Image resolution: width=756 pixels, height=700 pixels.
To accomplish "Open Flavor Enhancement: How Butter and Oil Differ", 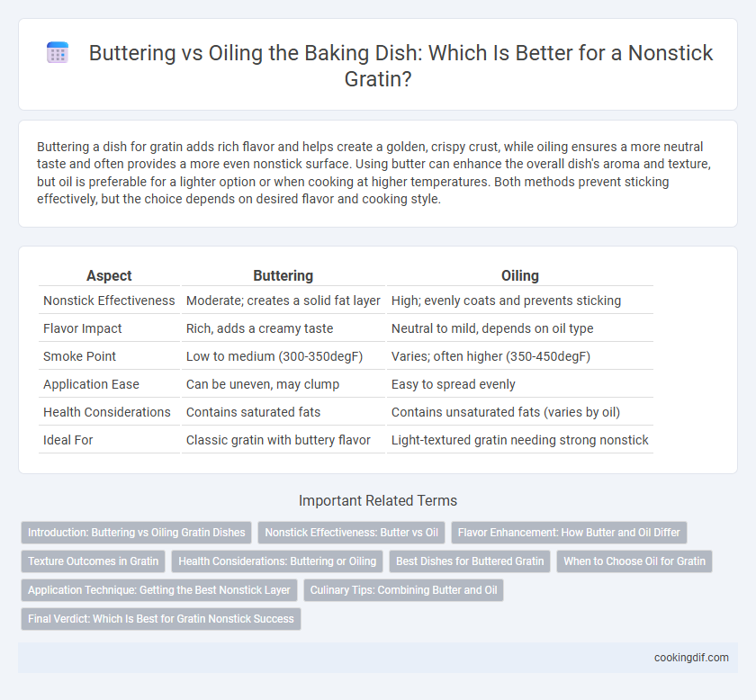I will [x=569, y=533].
